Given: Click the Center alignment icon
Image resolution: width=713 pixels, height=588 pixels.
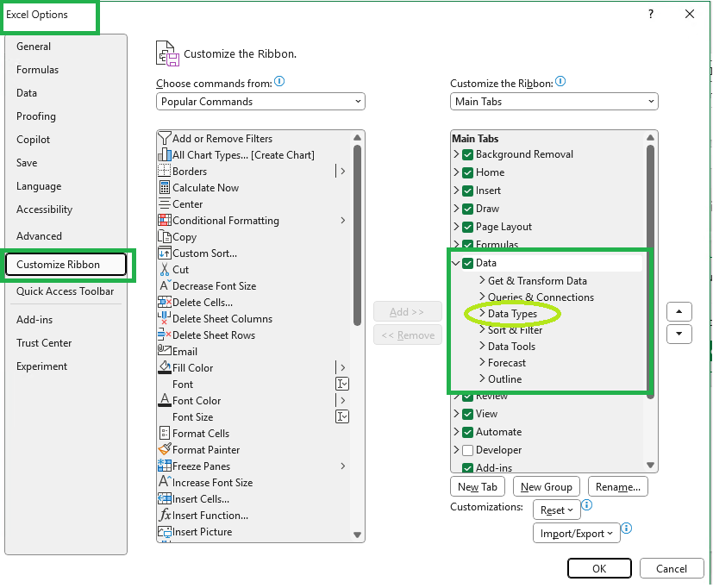Looking at the screenshot, I should point(164,204).
